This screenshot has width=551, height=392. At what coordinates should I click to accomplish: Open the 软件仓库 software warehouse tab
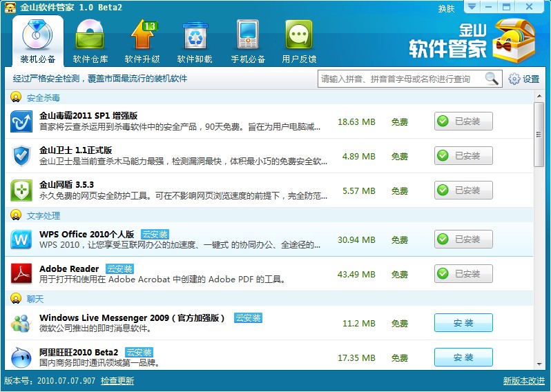(x=90, y=40)
